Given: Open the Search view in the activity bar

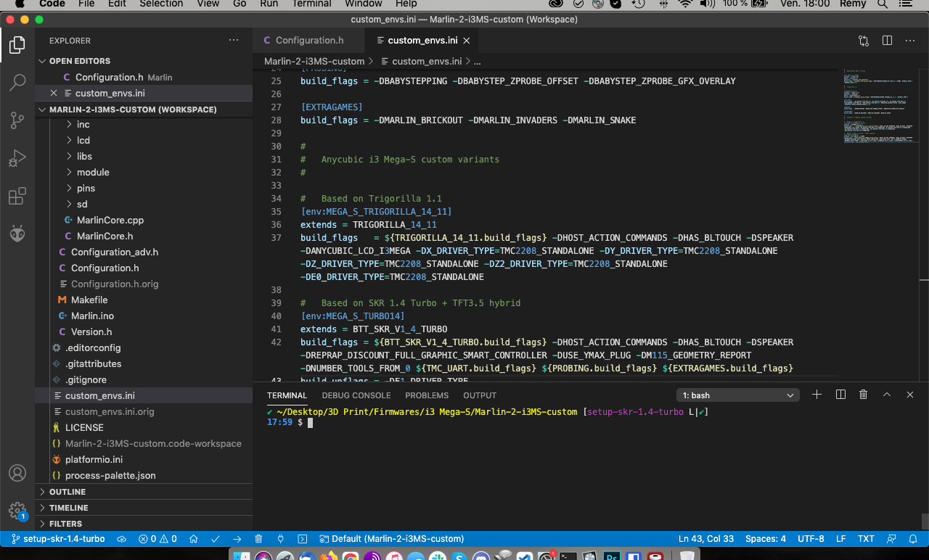Looking at the screenshot, I should coord(17,83).
